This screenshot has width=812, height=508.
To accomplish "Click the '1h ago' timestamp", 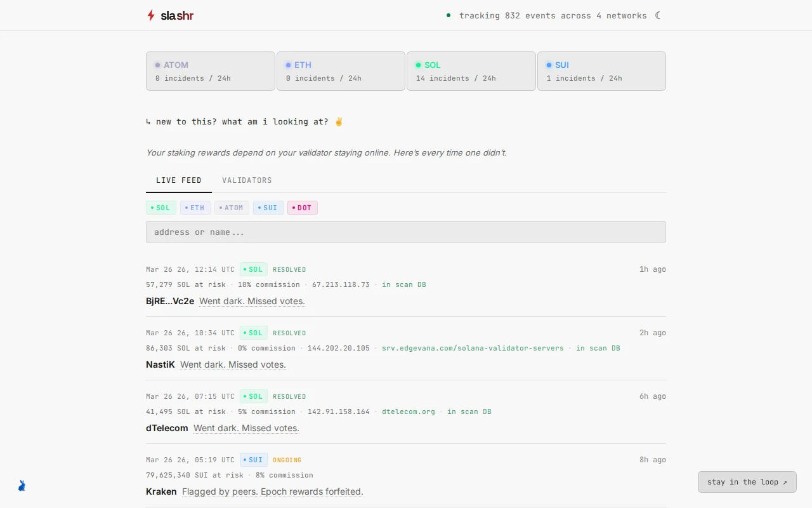I will click(x=653, y=269).
